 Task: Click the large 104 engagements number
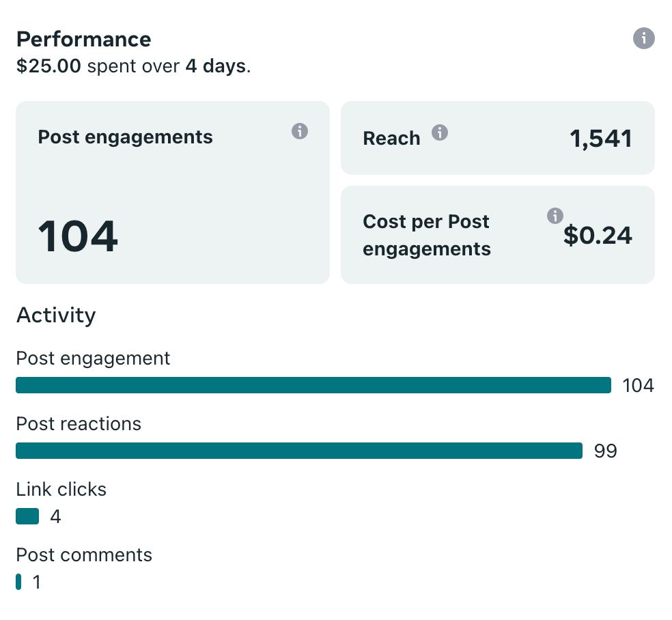click(x=78, y=236)
